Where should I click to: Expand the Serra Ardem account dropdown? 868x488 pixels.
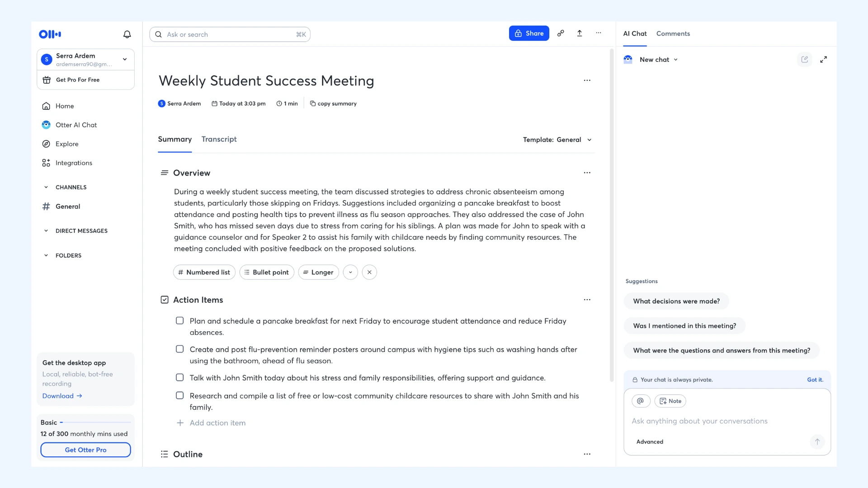coord(125,59)
